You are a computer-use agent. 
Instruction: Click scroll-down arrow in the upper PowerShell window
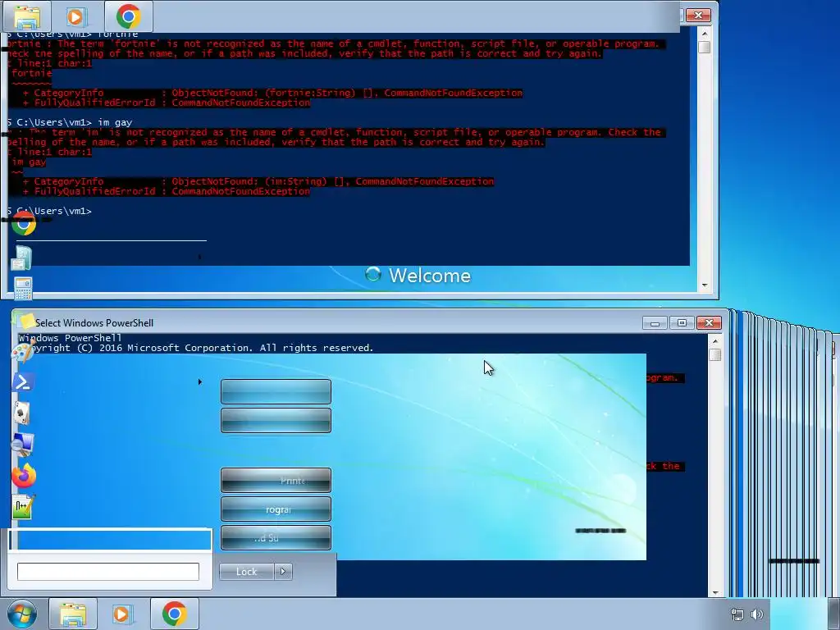tap(705, 285)
